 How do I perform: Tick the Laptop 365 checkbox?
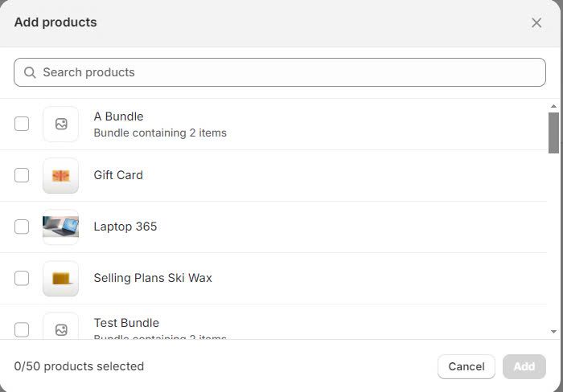click(x=22, y=227)
